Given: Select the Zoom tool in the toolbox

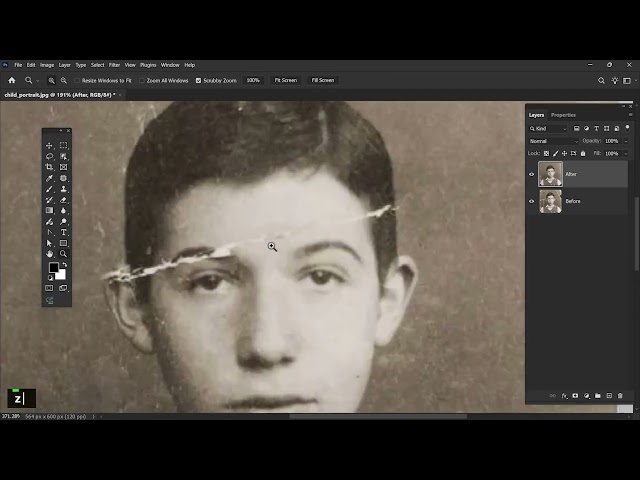Looking at the screenshot, I should click(x=63, y=254).
